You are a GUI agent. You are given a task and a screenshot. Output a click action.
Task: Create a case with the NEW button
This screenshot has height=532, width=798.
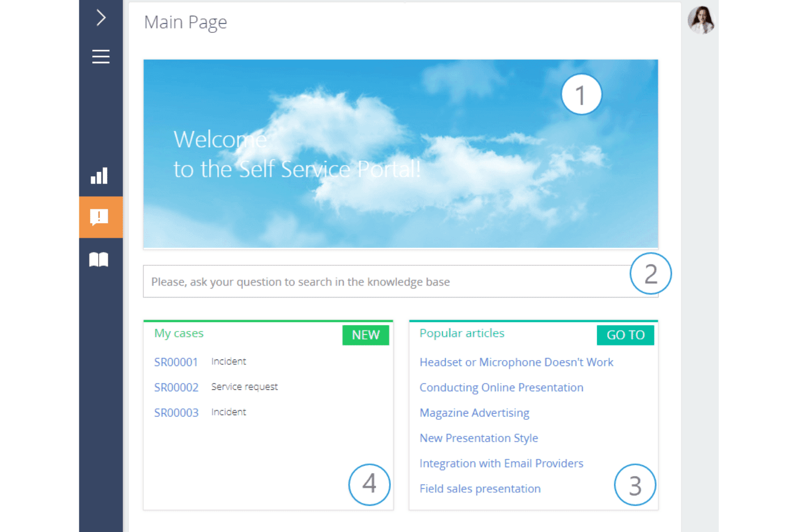(366, 335)
